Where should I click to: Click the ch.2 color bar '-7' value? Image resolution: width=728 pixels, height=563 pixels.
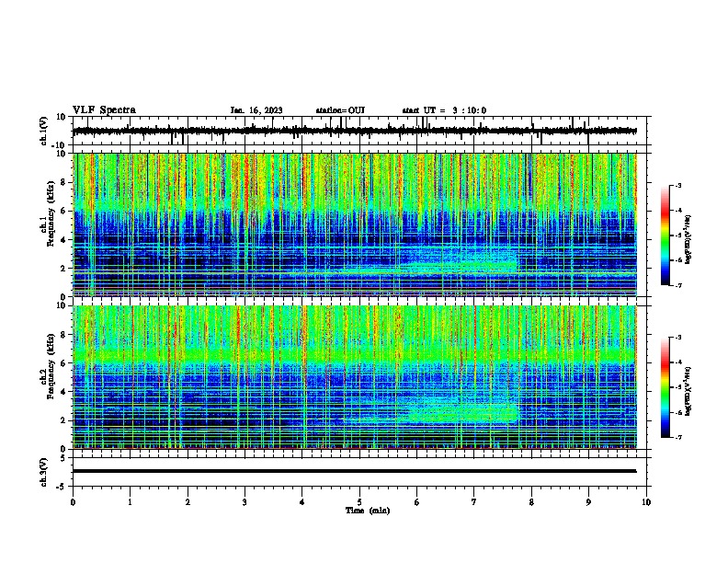coord(677,437)
